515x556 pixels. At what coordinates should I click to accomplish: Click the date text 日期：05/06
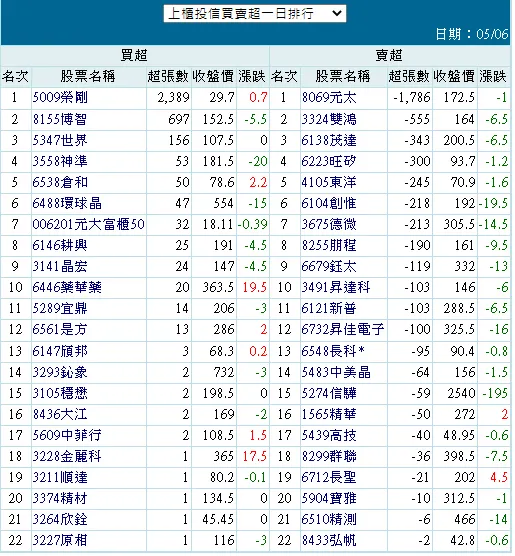point(472,34)
